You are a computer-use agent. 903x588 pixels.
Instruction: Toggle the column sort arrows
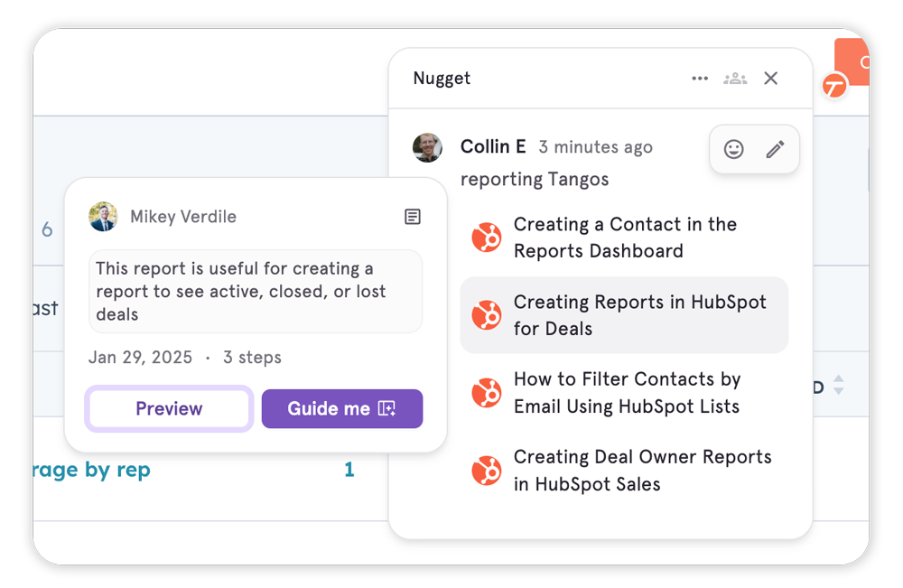pos(838,386)
